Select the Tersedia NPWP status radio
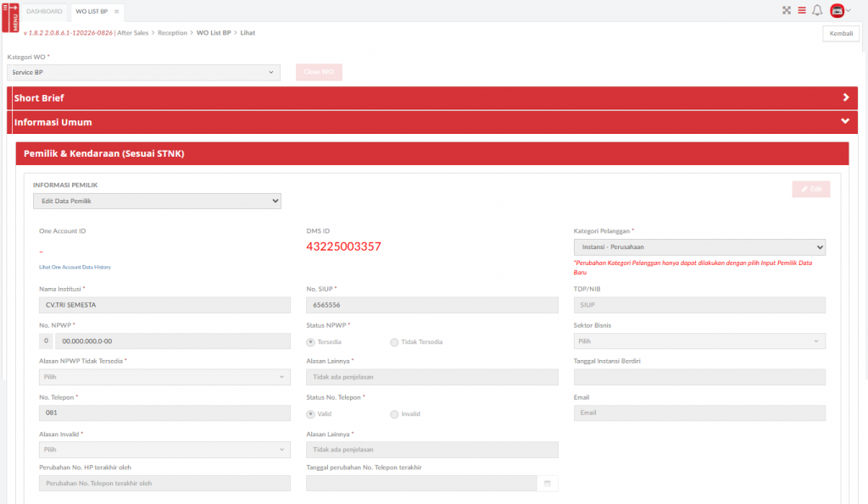Image resolution: width=868 pixels, height=504 pixels. pos(310,341)
